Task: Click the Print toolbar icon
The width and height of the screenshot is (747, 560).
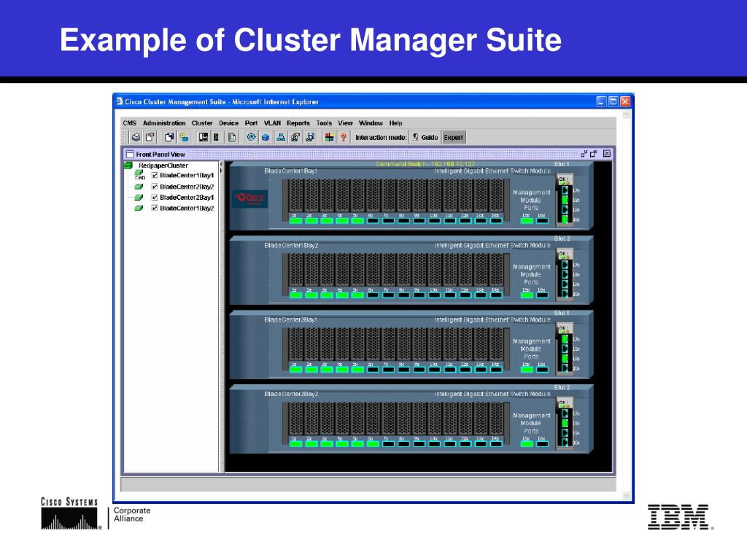Action: point(136,137)
